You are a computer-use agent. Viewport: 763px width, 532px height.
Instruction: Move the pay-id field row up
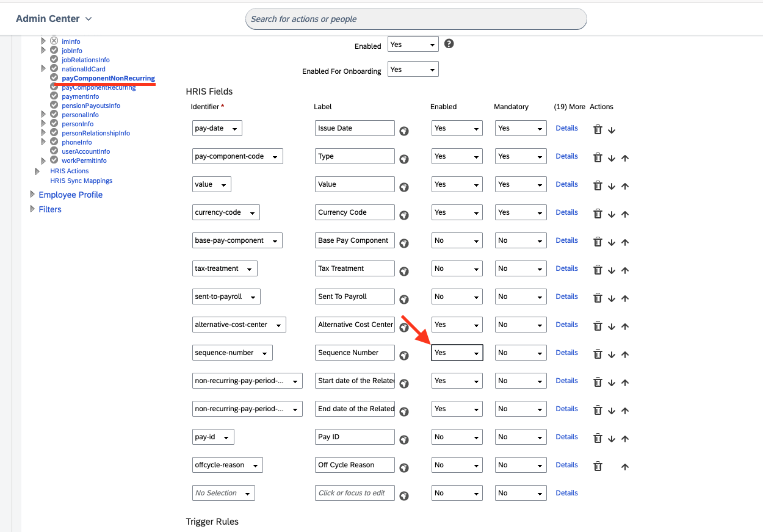click(x=625, y=439)
